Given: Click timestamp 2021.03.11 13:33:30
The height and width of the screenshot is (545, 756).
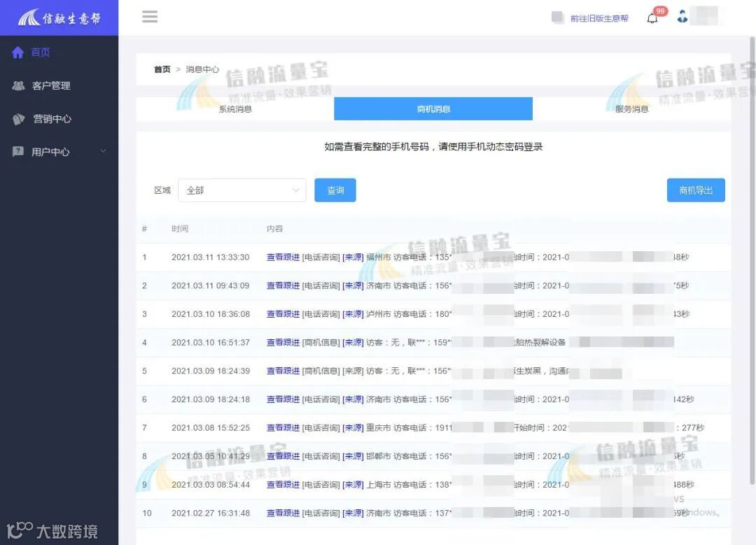Looking at the screenshot, I should point(211,257).
